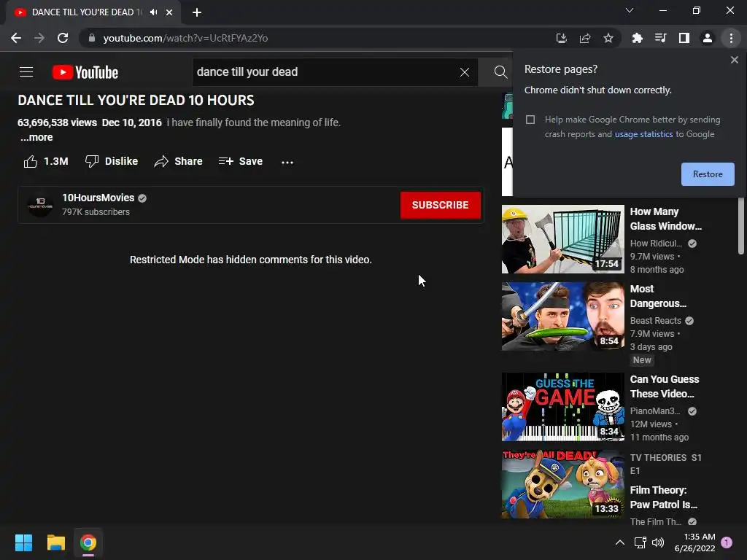Viewport: 747px width, 560px height.
Task: Open more actions ellipsis under video
Action: point(287,163)
